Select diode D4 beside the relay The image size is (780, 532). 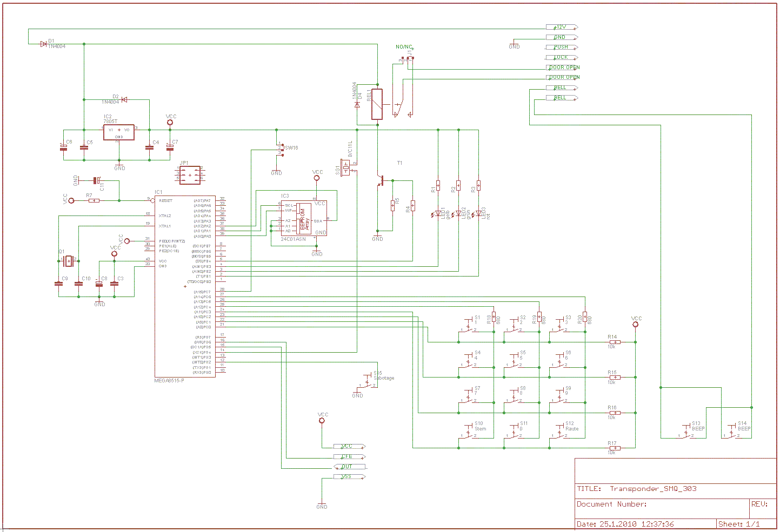(x=357, y=105)
